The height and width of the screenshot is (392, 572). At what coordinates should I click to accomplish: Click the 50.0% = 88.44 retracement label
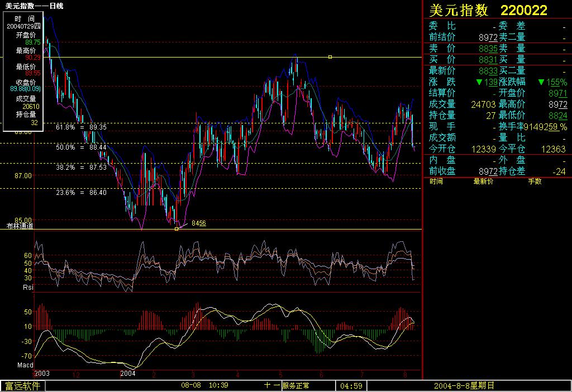[x=81, y=147]
